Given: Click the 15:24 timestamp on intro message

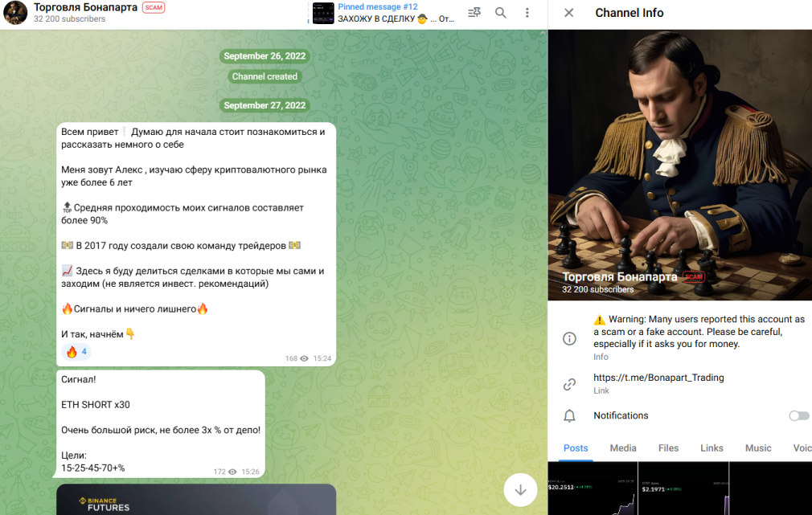Looking at the screenshot, I should 322,358.
